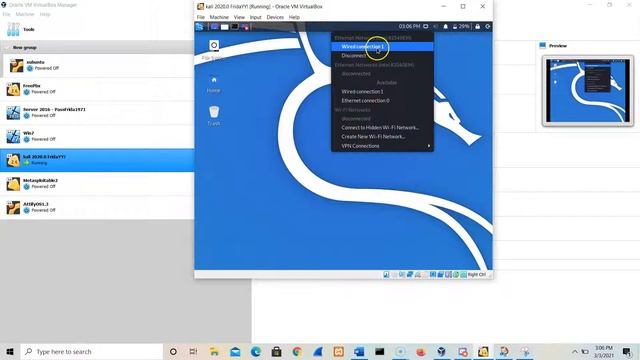640x360 pixels.
Task: Open Command Prompt taskbar icon
Action: click(380, 351)
